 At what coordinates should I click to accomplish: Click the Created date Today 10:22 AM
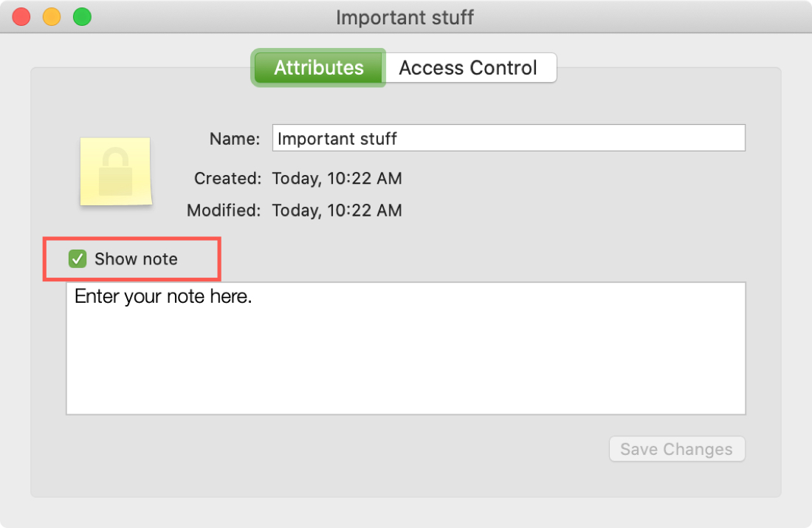click(x=337, y=178)
